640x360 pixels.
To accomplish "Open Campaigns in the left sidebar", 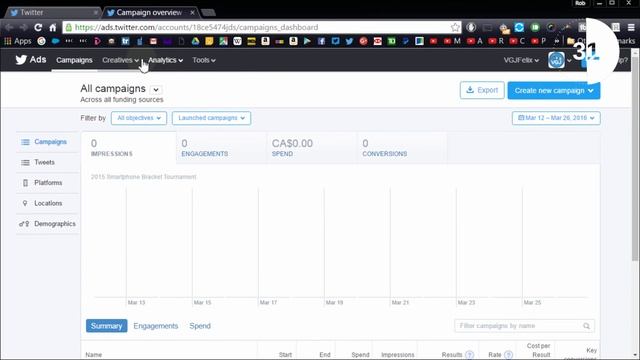I will pyautogui.click(x=47, y=142).
